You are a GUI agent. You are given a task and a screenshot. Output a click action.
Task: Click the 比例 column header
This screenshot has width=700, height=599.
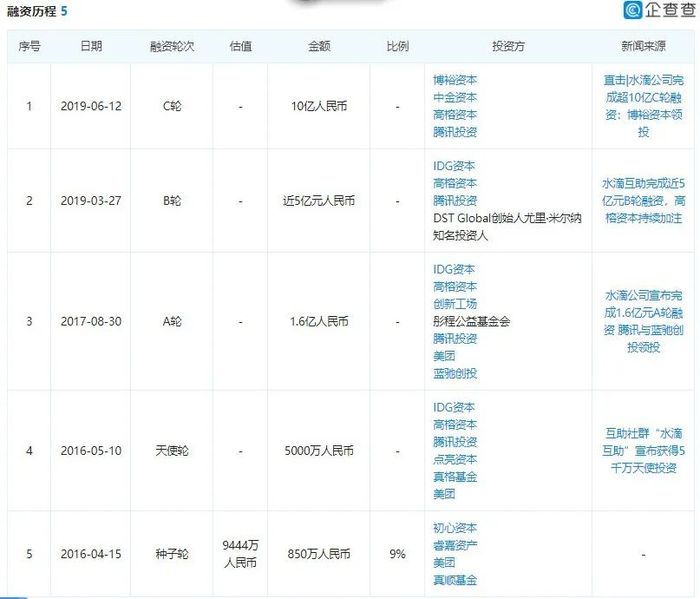[x=397, y=46]
